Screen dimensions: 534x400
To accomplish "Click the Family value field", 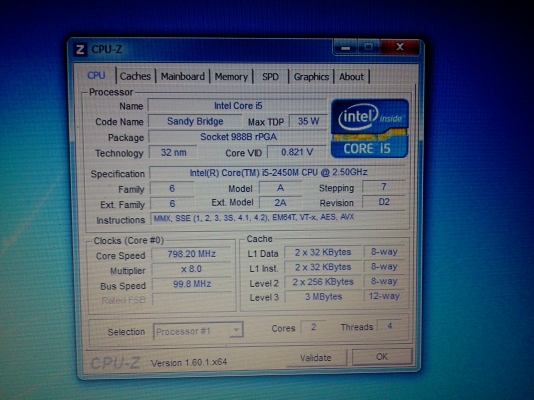I will [x=172, y=188].
